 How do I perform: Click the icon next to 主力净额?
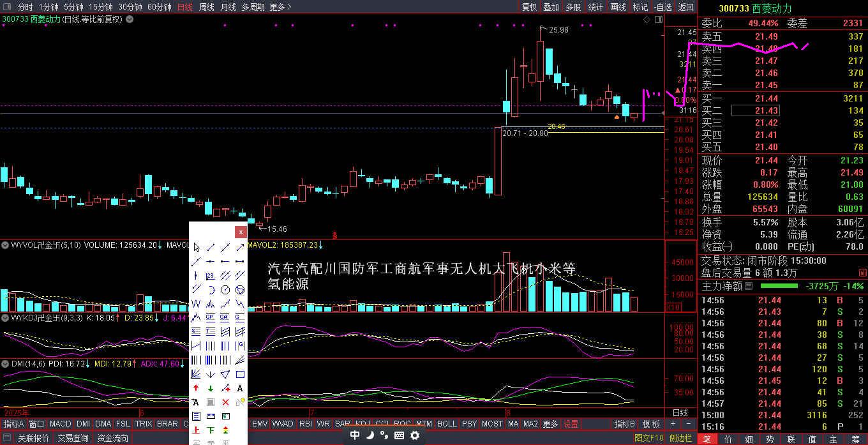tap(749, 286)
